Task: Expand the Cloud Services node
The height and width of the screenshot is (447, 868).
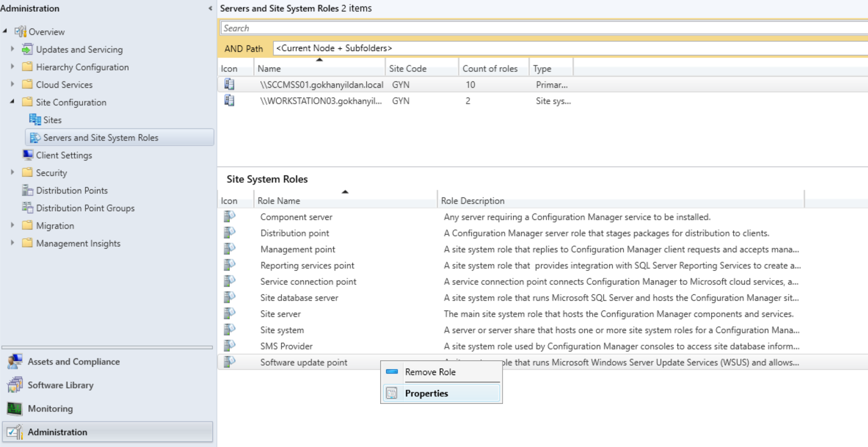Action: (x=12, y=84)
